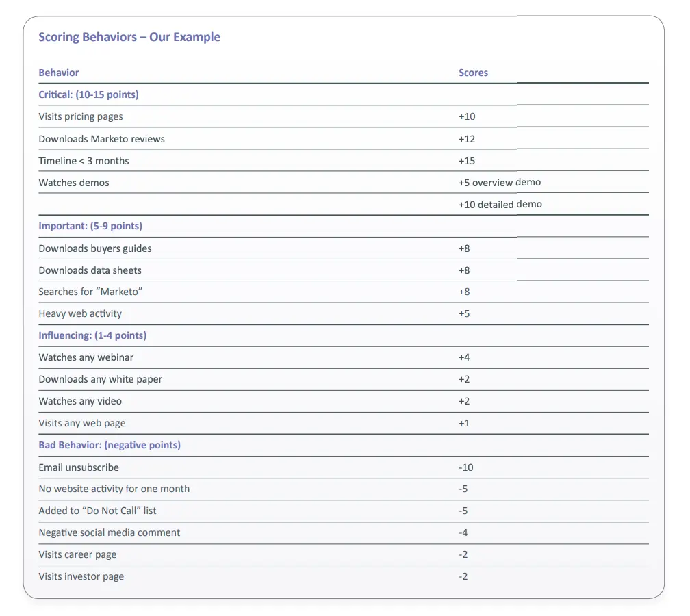Select the Email unsubscribe row
Viewport: 690px width, 616px height.
coord(79,467)
